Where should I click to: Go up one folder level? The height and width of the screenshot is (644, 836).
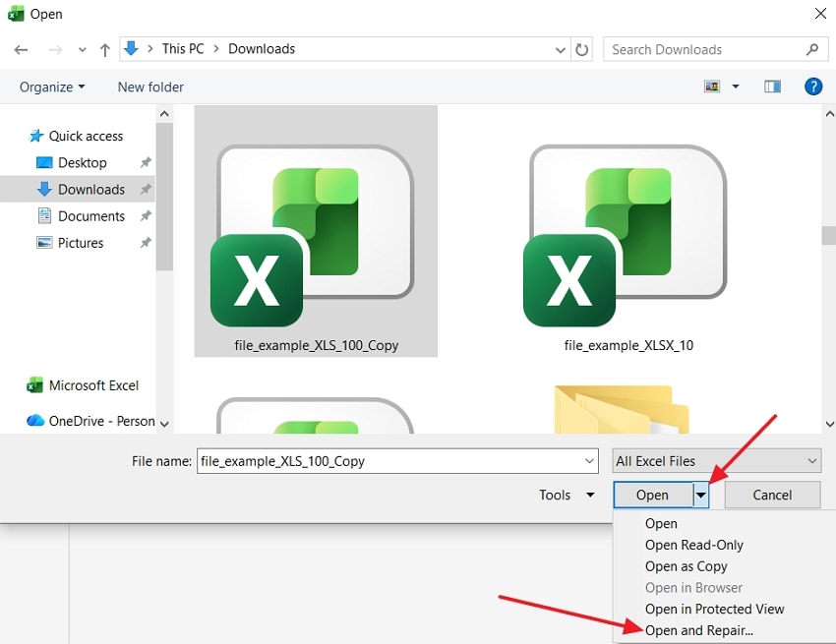tap(104, 48)
